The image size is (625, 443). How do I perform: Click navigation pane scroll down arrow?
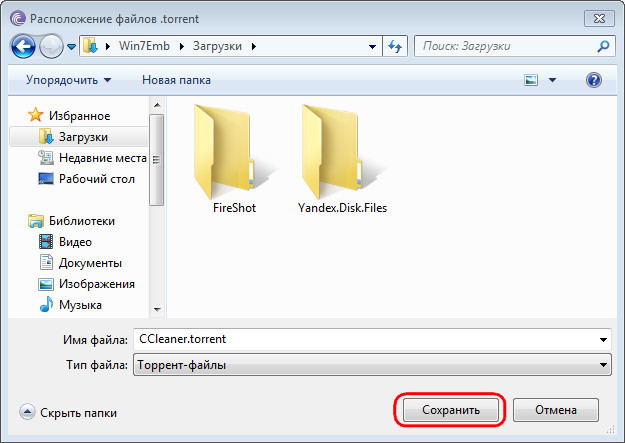[157, 309]
